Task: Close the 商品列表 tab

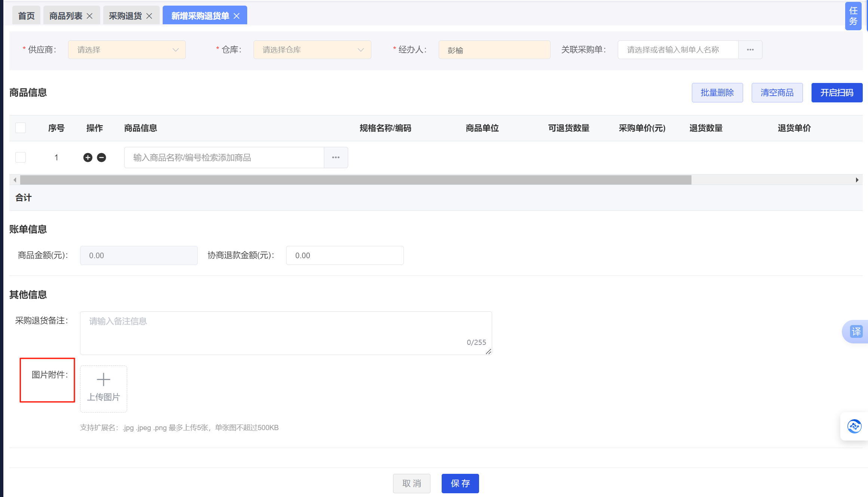Action: tap(90, 16)
